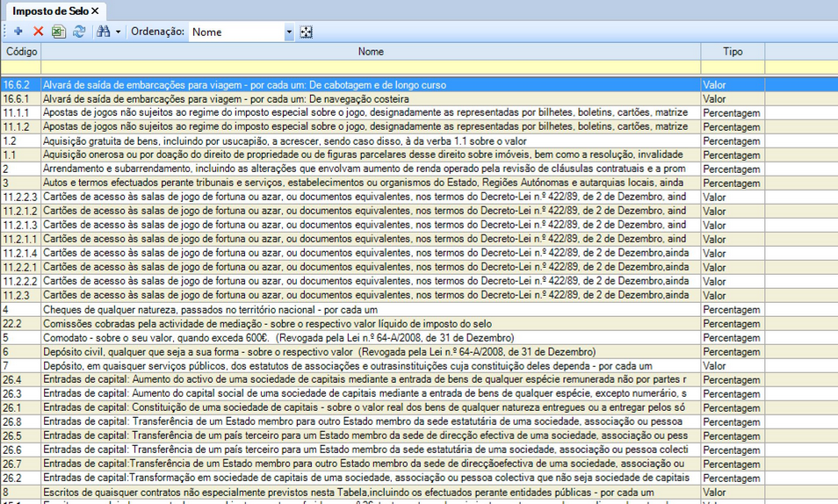The height and width of the screenshot is (504, 838).
Task: Click Tipo 'Percentagem' in row 22.2
Action: click(x=731, y=324)
